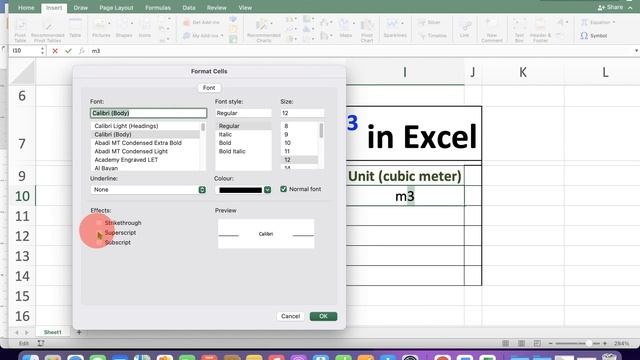The width and height of the screenshot is (640, 360).
Task: Expand the Equation dropdown arrow
Action: pos(613,22)
